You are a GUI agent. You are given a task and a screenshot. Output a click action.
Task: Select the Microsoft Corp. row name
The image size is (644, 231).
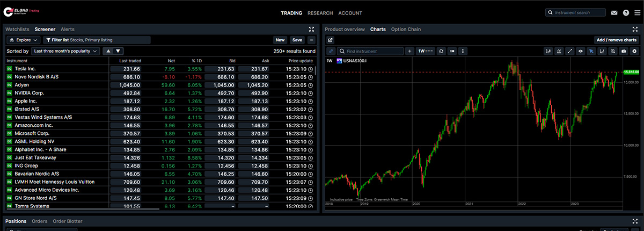(32, 133)
